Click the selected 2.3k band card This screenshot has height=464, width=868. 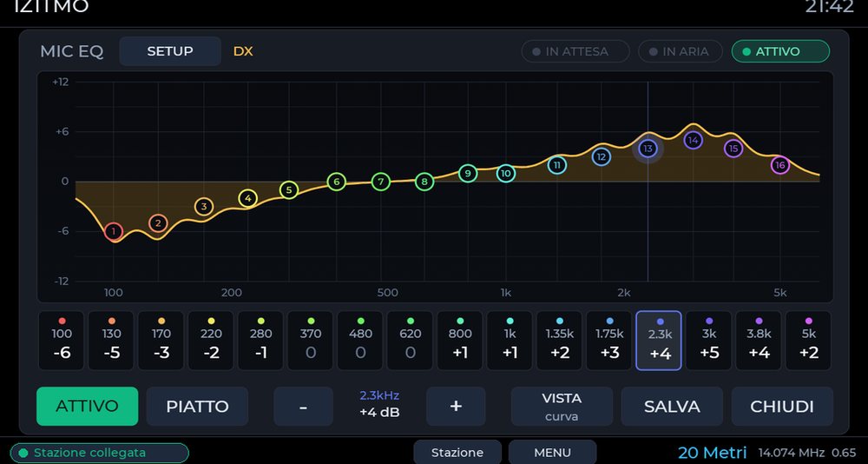point(660,341)
